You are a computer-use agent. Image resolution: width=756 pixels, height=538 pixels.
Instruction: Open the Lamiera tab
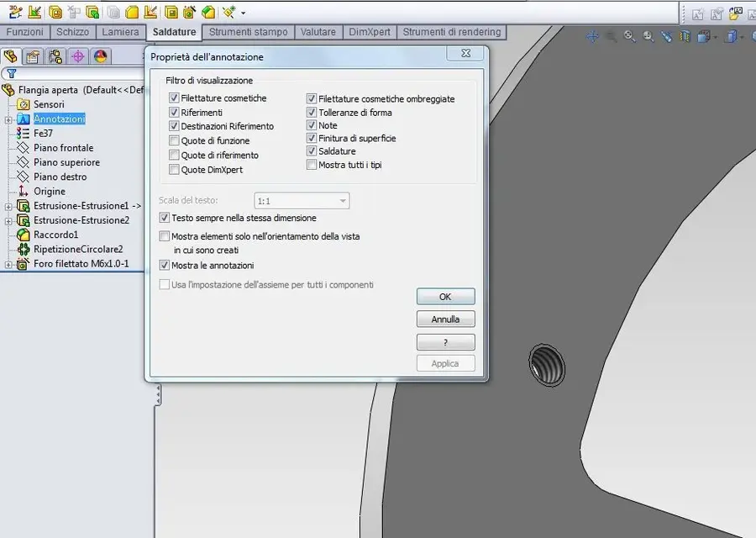pos(120,32)
